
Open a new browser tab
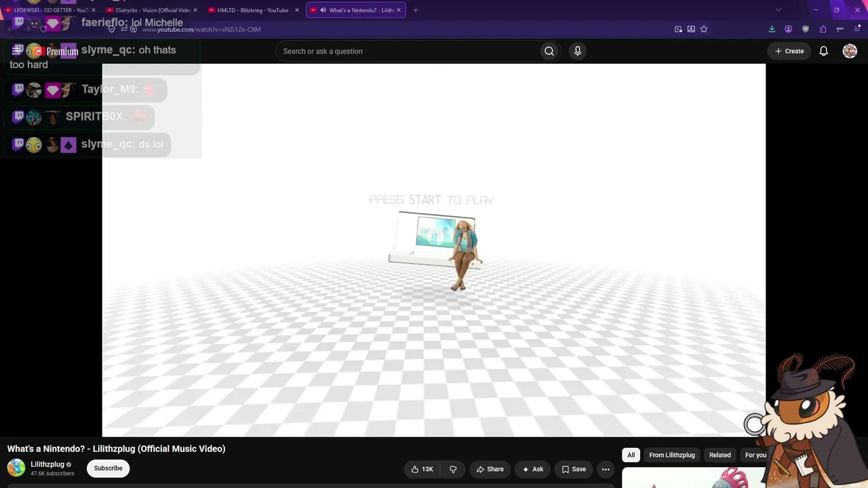(416, 10)
